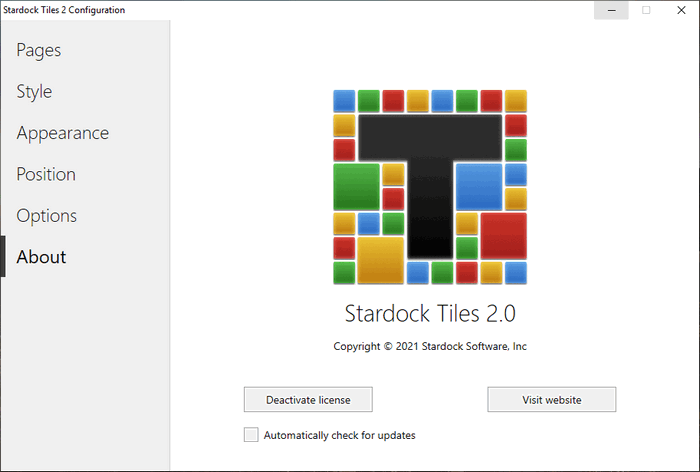Click the large red tile in logo
700x472 pixels.
pyautogui.click(x=503, y=236)
